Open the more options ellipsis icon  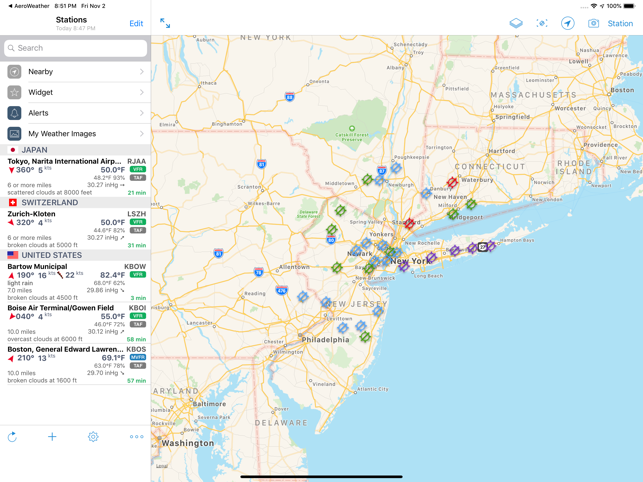[137, 436]
